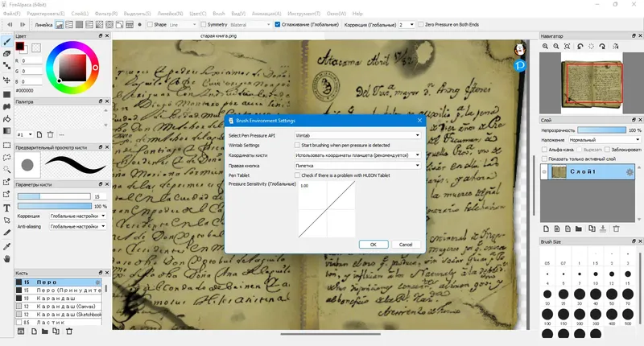
Task: Check the HUION Tablet problem option
Action: click(297, 175)
